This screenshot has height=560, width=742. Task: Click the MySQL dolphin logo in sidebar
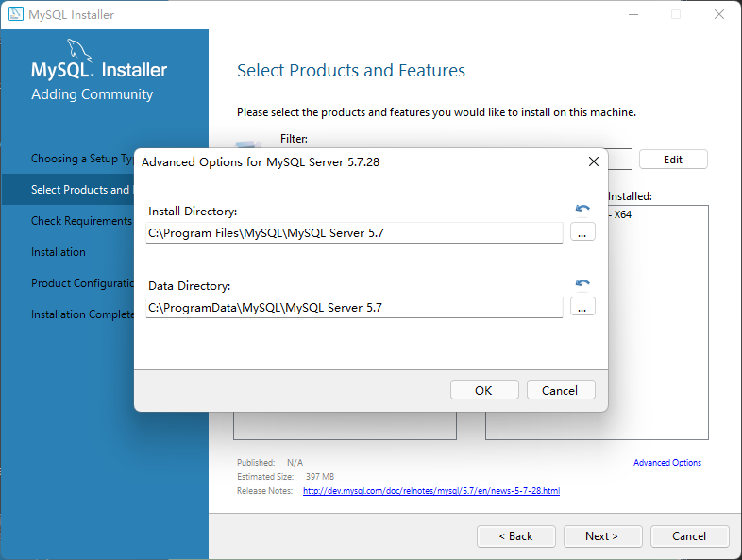(78, 50)
